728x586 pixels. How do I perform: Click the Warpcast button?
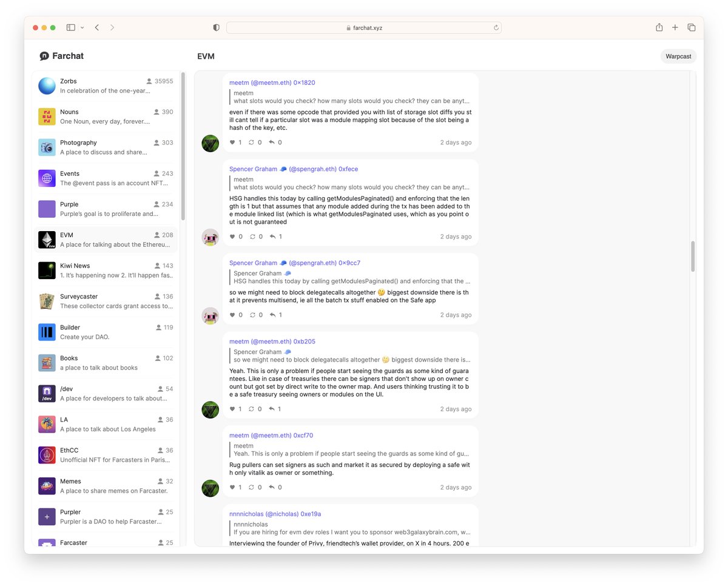click(x=678, y=56)
